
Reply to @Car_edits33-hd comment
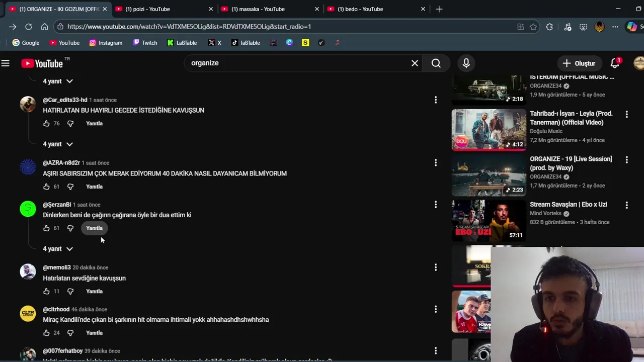coord(94,124)
